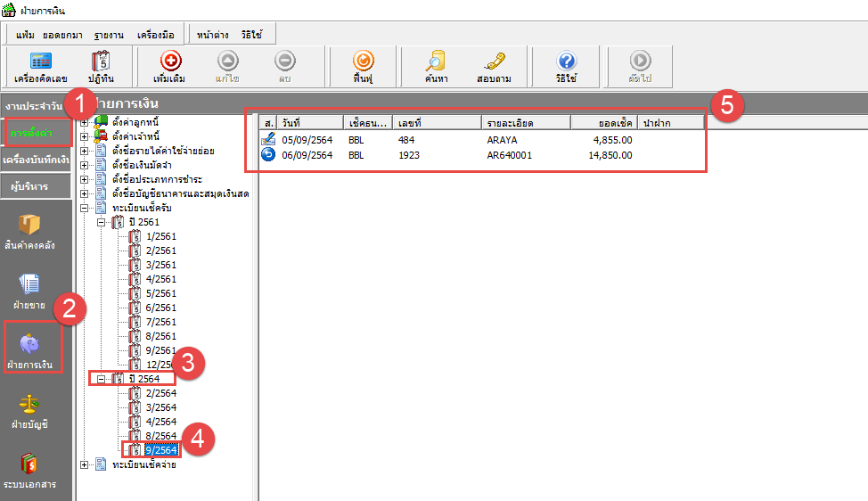Open the รายงาน menu
The image size is (868, 501).
coord(108,34)
